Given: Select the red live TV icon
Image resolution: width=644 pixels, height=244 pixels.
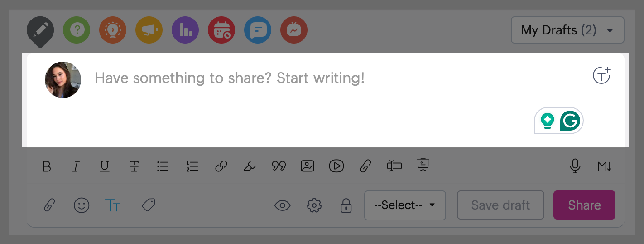Looking at the screenshot, I should (x=294, y=30).
